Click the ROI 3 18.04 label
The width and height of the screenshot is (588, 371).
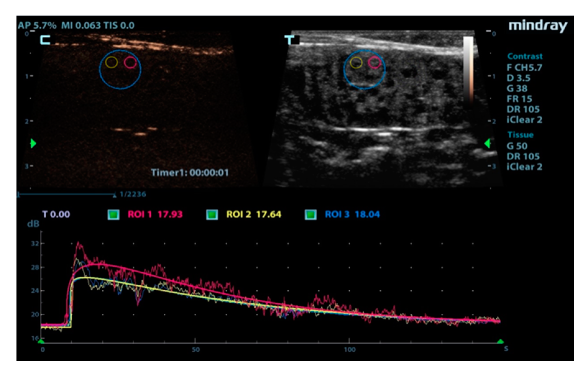(x=352, y=215)
